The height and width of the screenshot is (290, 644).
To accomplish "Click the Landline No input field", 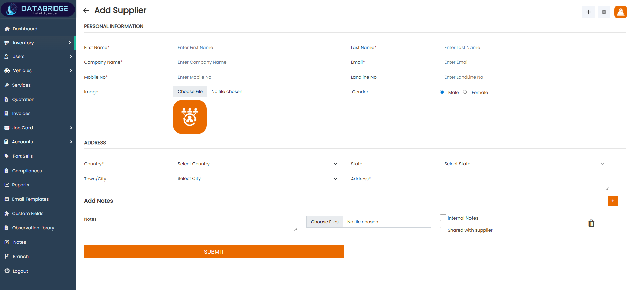I will [x=525, y=77].
